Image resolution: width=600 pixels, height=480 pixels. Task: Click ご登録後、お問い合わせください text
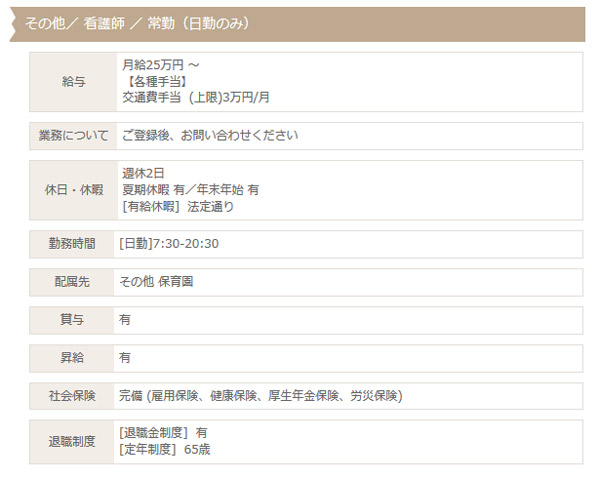[x=210, y=136]
